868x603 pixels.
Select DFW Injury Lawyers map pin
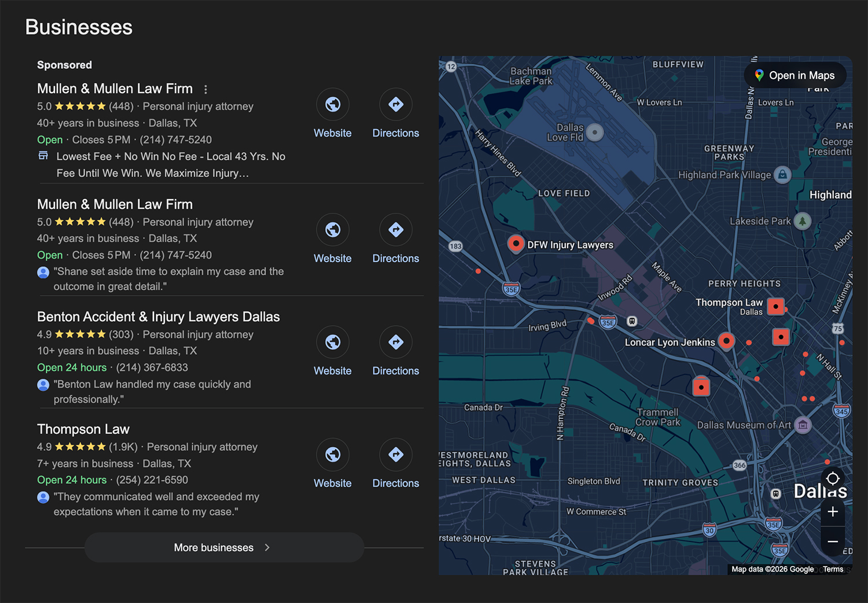(x=515, y=244)
